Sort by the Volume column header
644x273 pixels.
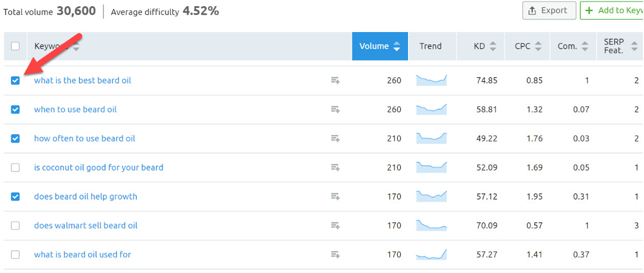379,46
